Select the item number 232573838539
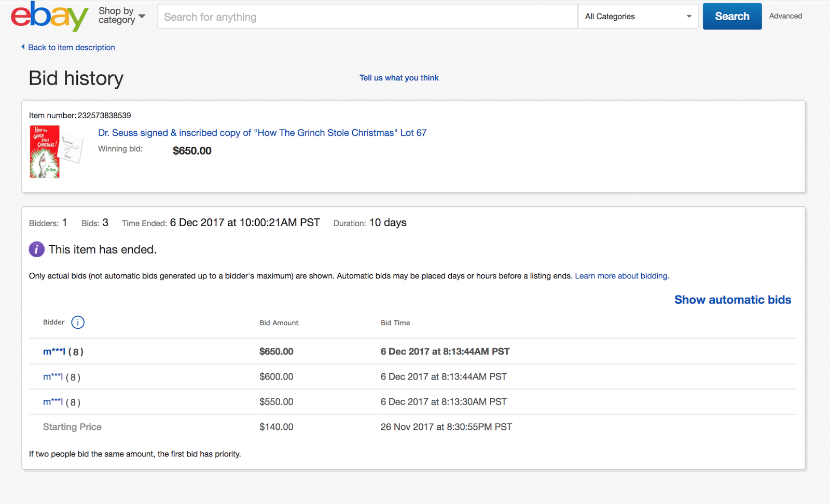The image size is (830, 504). [x=104, y=116]
